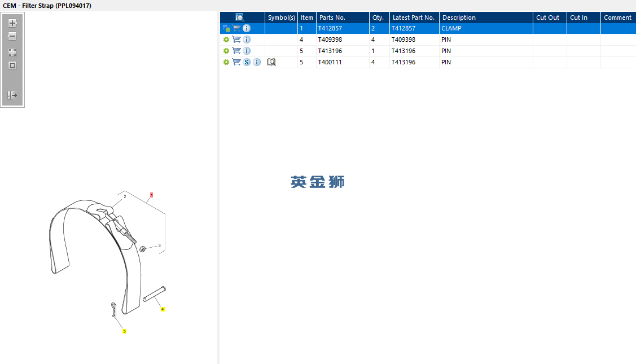Screen dimensions: 636x364
Task: Sort by Description column header
Action: click(x=486, y=17)
